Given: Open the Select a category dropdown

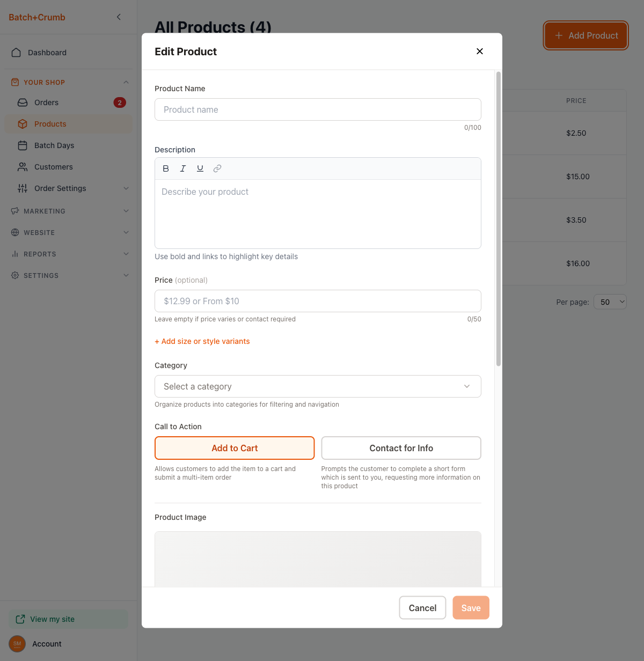Looking at the screenshot, I should point(318,386).
